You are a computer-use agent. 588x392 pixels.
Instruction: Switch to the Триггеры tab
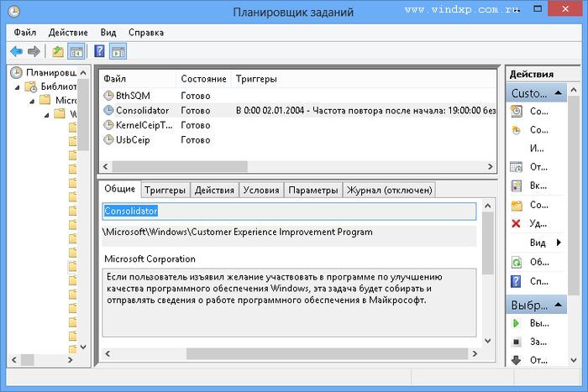pyautogui.click(x=165, y=191)
